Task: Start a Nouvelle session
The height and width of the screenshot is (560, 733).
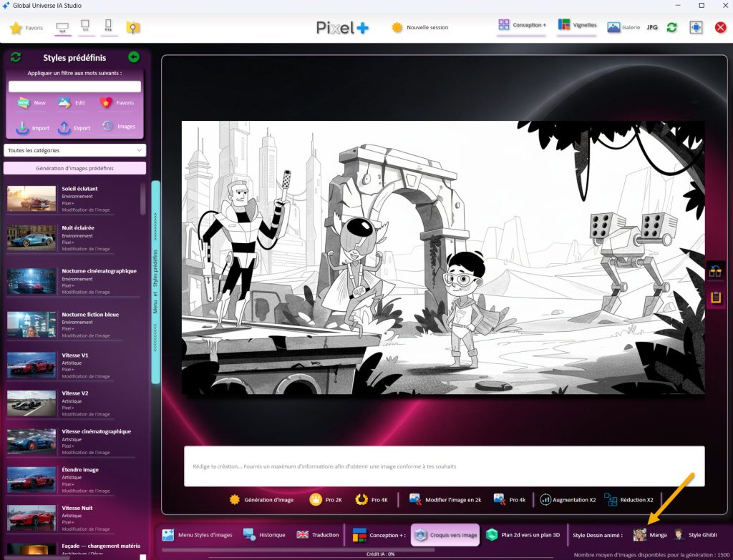Action: [419, 28]
